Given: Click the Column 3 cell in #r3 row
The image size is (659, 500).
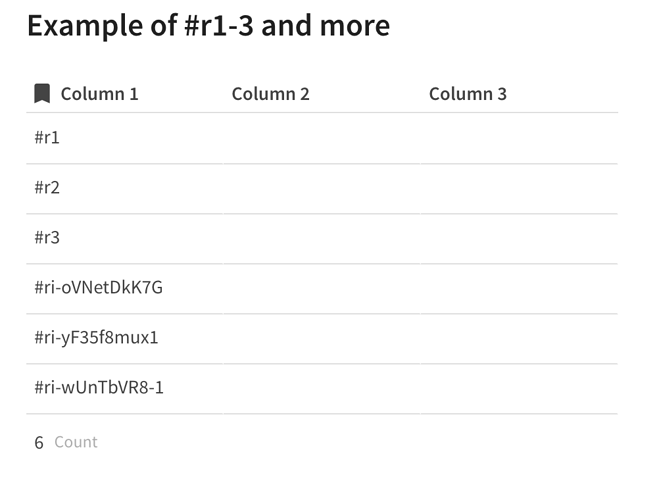Looking at the screenshot, I should pos(518,238).
